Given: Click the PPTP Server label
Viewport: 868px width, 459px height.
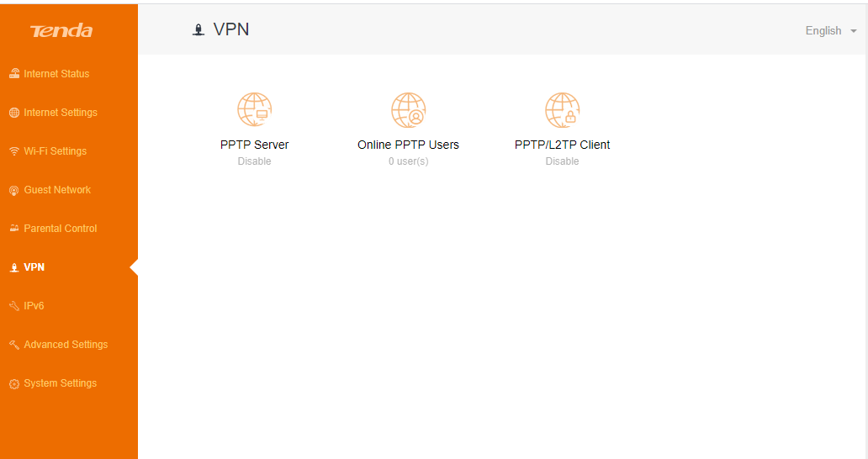Looking at the screenshot, I should point(255,145).
